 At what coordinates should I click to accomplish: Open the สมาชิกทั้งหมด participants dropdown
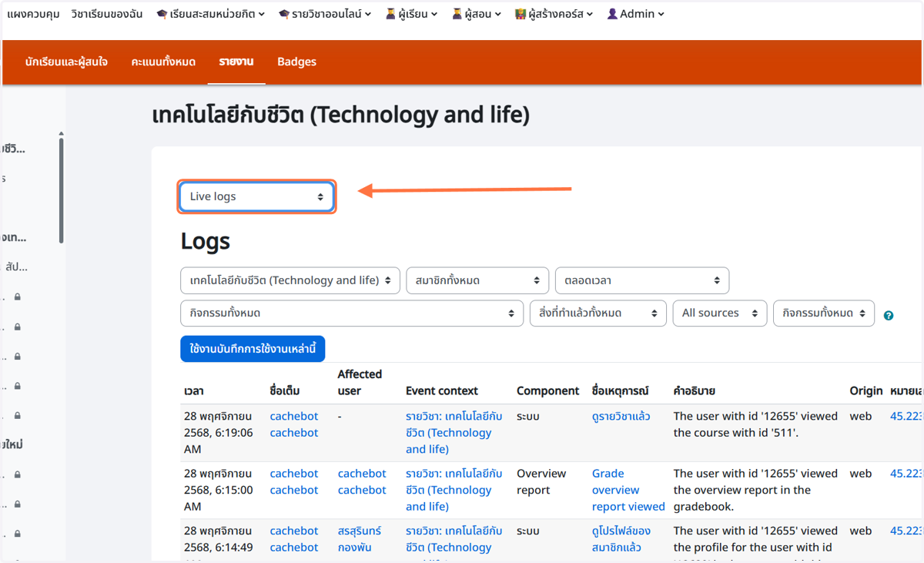pyautogui.click(x=477, y=280)
